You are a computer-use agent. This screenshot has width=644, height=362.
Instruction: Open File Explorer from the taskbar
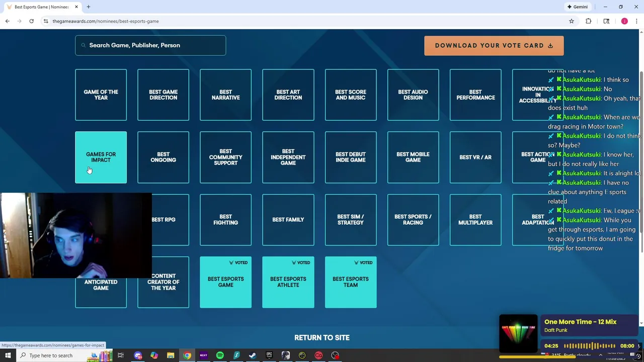(171, 355)
